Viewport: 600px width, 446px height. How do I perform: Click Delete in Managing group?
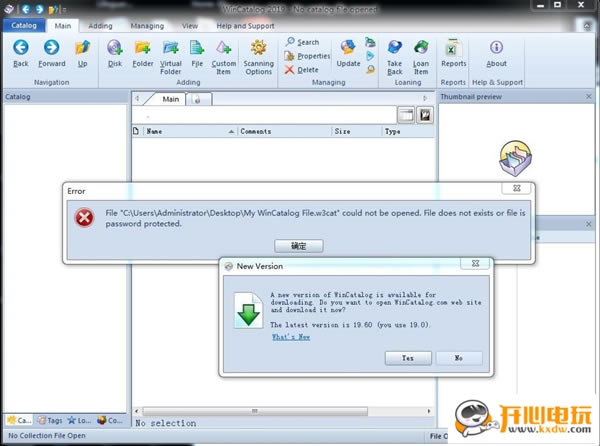[302, 70]
